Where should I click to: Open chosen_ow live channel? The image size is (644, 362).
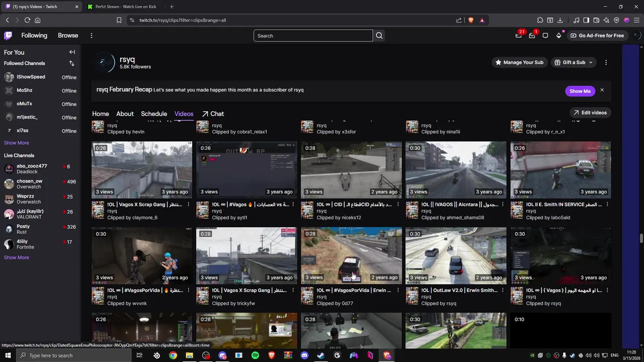click(x=40, y=184)
